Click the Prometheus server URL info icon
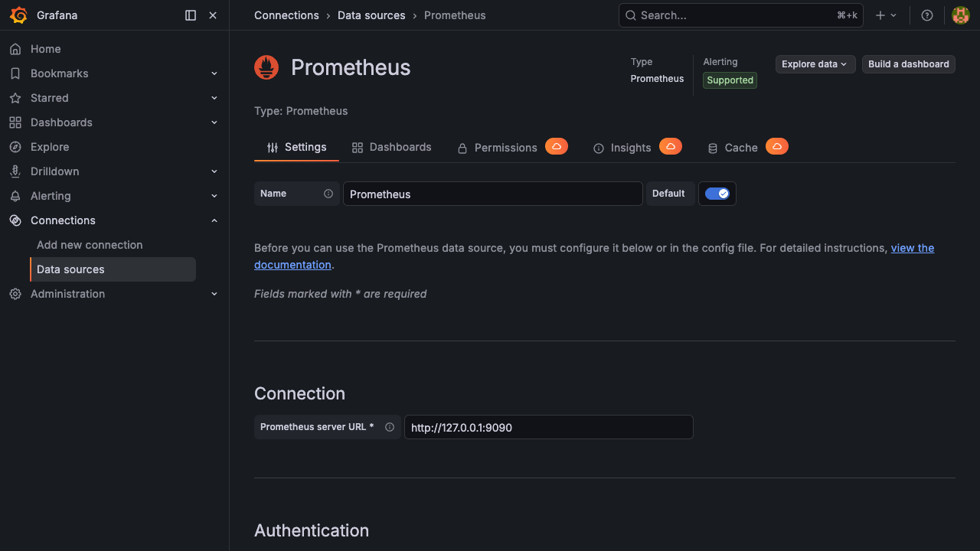Image resolution: width=980 pixels, height=551 pixels. pyautogui.click(x=390, y=427)
